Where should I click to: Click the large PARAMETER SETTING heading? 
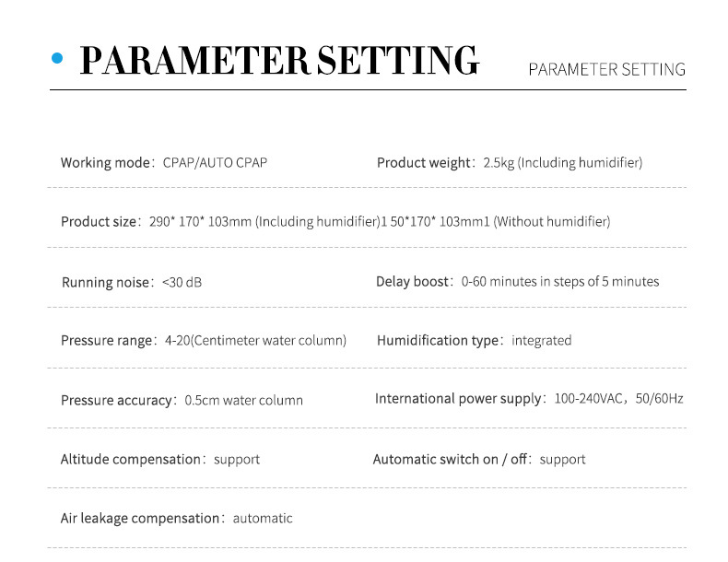pos(279,61)
